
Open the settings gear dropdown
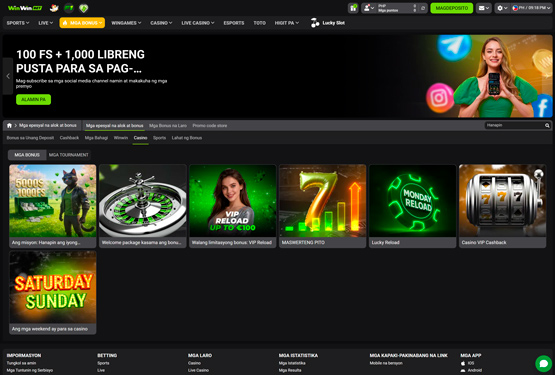coord(502,8)
